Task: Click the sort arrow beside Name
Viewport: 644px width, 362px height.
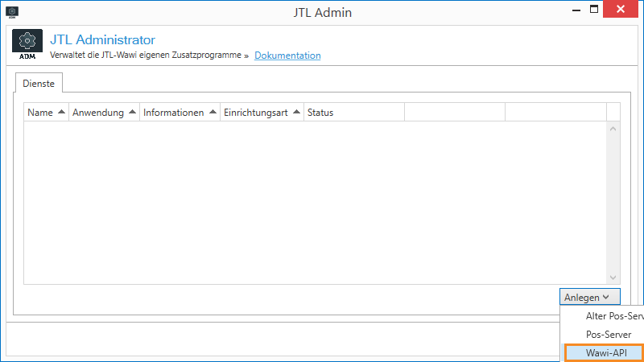Action: 61,113
